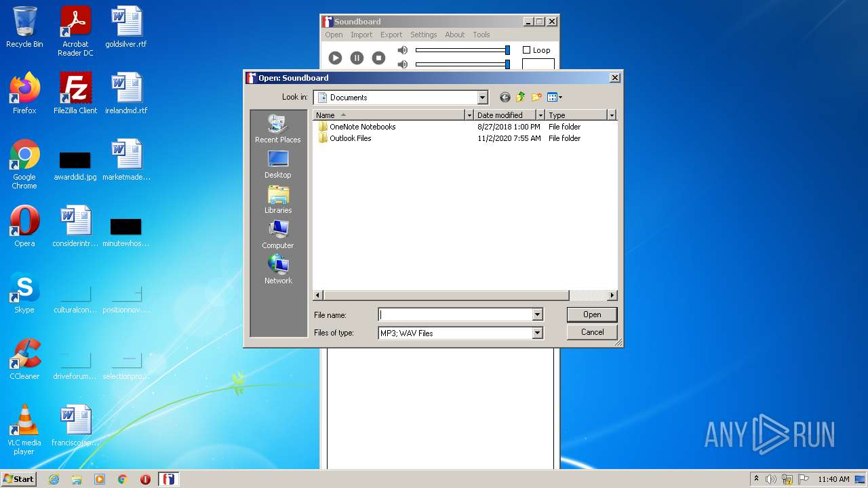Select Computer in dialog sidebar
This screenshot has width=868, height=488.
[x=278, y=235]
